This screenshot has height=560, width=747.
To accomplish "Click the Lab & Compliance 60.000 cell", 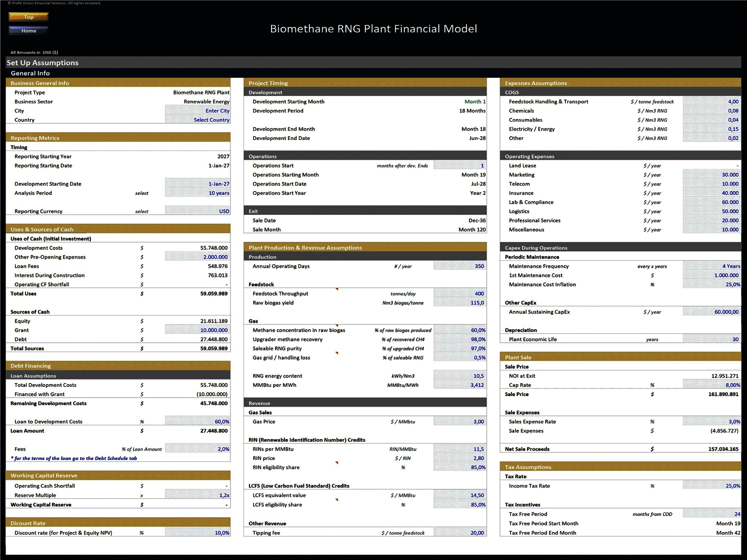I will 712,202.
